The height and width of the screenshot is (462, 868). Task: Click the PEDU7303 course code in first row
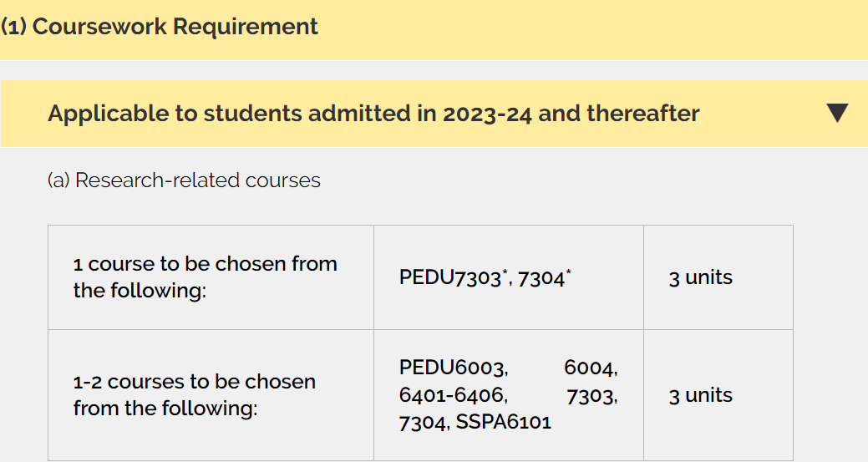[449, 278]
